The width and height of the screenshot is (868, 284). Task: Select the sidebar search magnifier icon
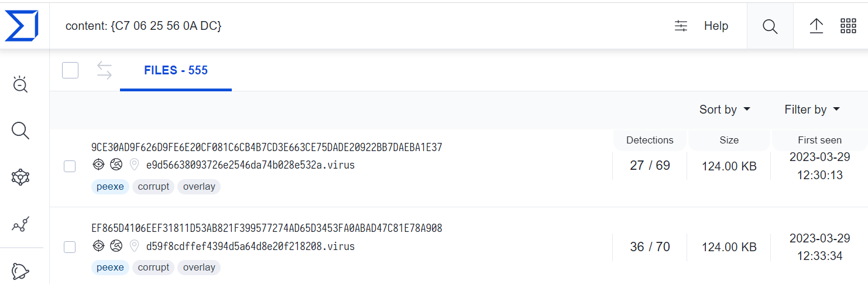point(20,131)
